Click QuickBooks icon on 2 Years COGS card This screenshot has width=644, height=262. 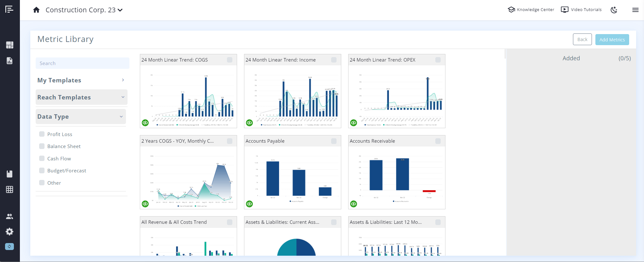point(145,204)
